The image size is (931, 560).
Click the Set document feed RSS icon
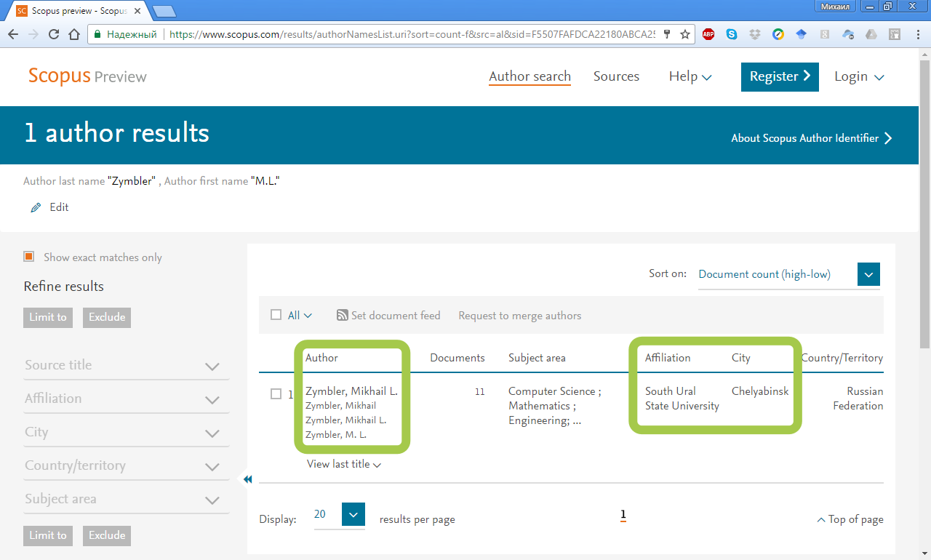point(343,316)
